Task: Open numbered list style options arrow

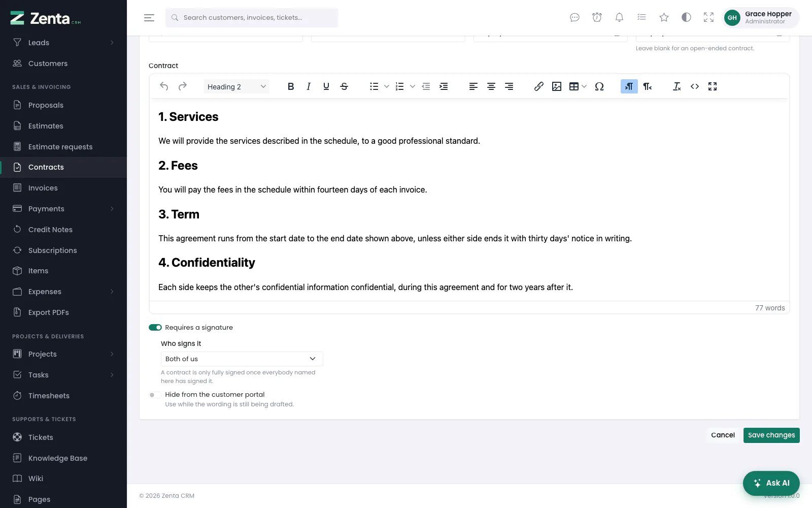Action: [x=412, y=86]
